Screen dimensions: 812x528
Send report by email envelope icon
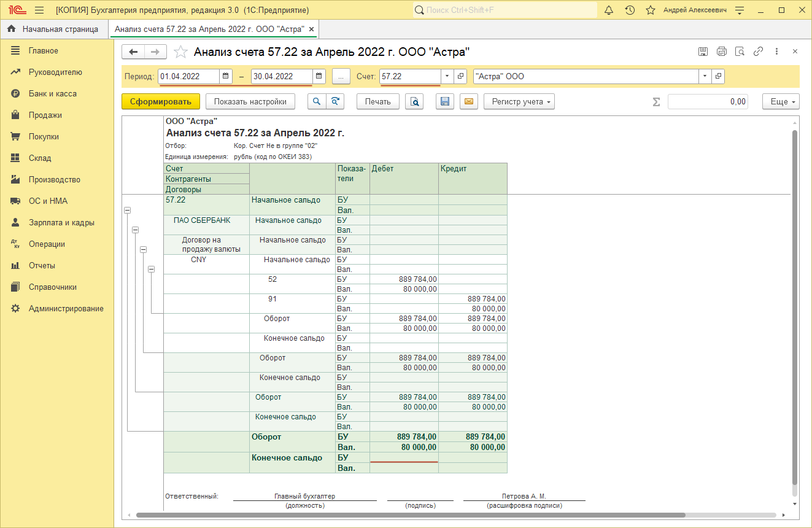pyautogui.click(x=469, y=102)
